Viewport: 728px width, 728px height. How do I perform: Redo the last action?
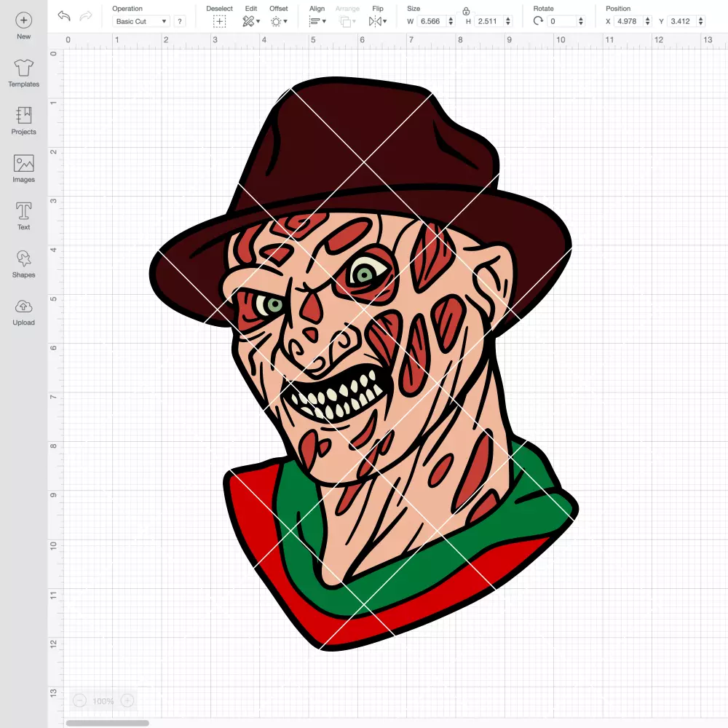(86, 16)
